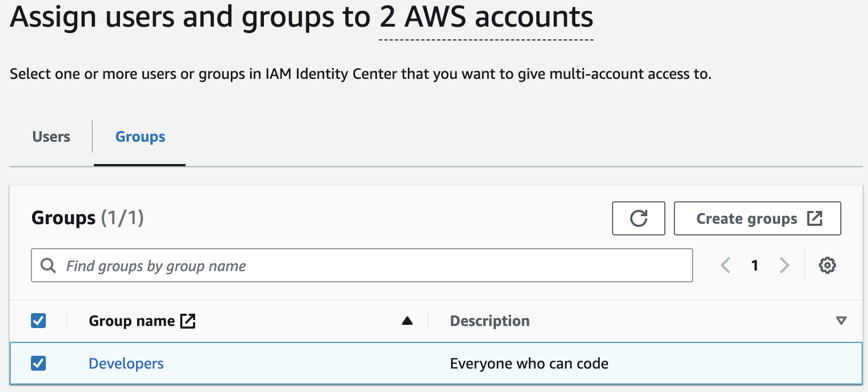Click page number 1 in pagination
The image size is (868, 392).
(754, 265)
